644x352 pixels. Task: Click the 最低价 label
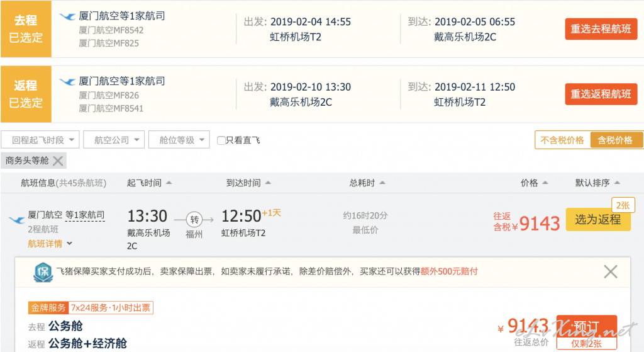point(365,230)
